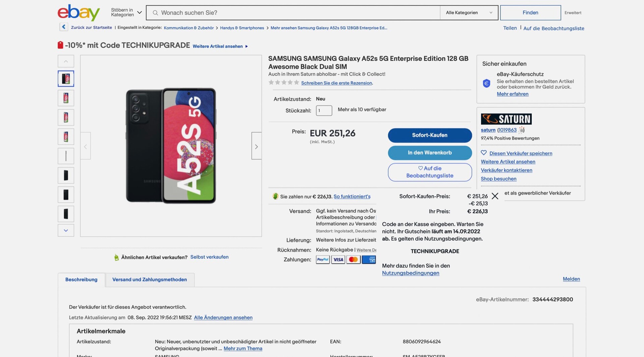Click Auf die Beobachtungsliste button
The width and height of the screenshot is (644, 357).
coord(430,172)
